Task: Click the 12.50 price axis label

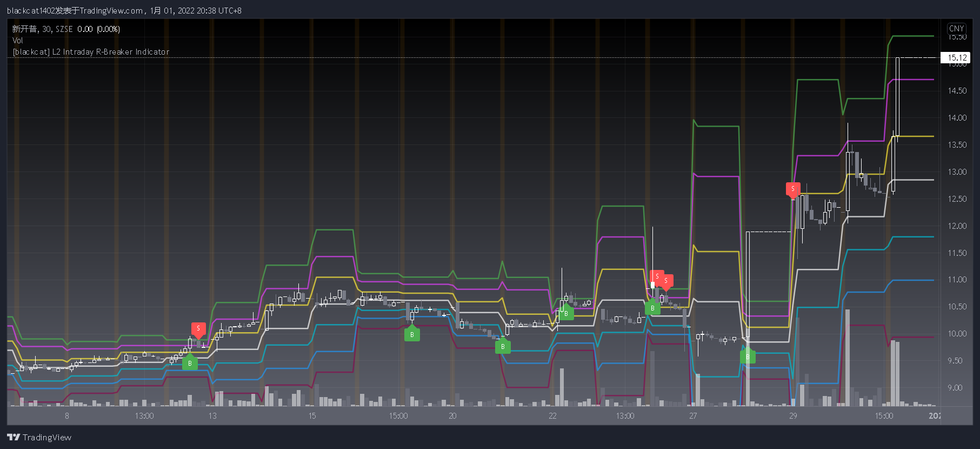Action: [957, 199]
